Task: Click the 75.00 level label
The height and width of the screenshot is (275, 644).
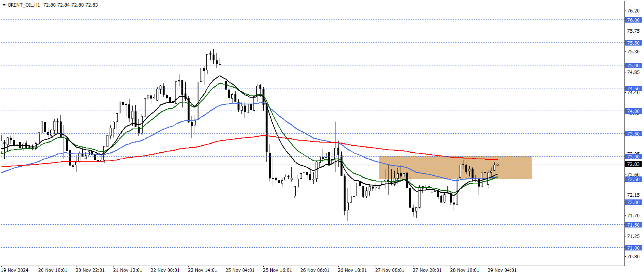Action: click(x=633, y=65)
